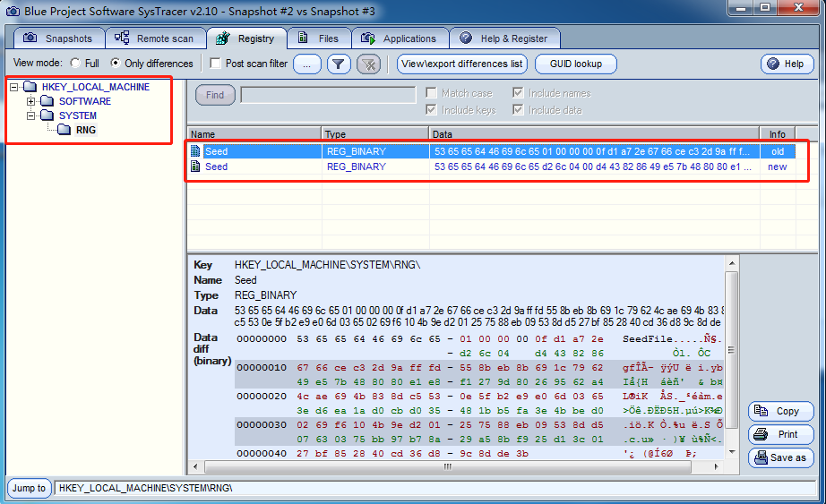
Task: Click the SYSTEM folder icon
Action: pos(47,115)
